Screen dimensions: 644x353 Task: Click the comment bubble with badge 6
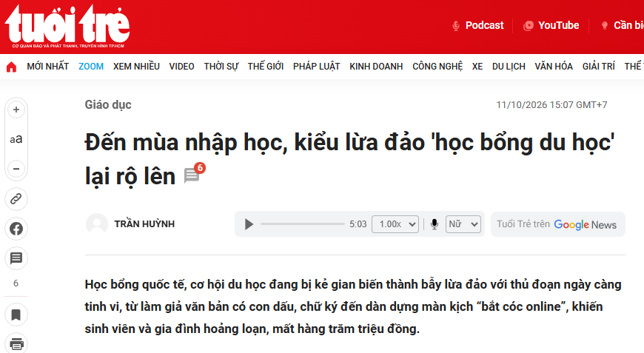click(x=193, y=174)
